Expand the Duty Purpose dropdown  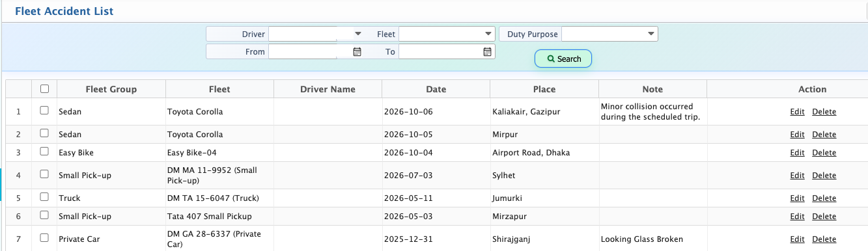click(651, 34)
